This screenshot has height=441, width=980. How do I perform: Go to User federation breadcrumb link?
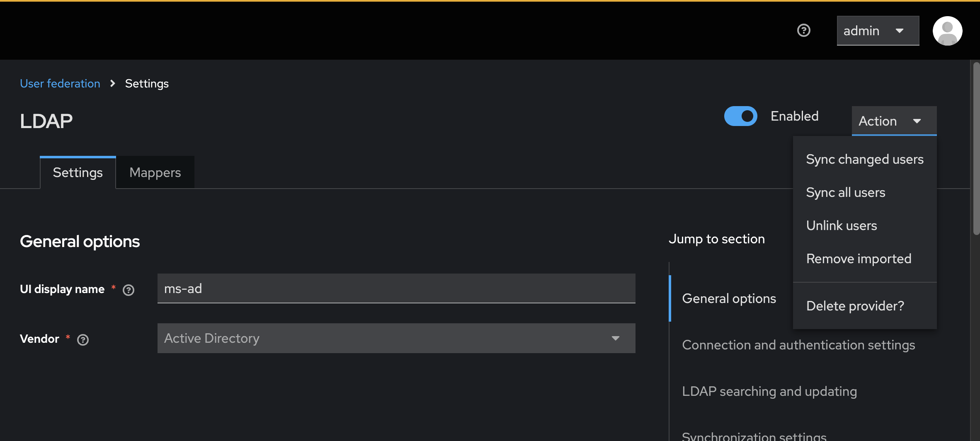[x=60, y=84]
